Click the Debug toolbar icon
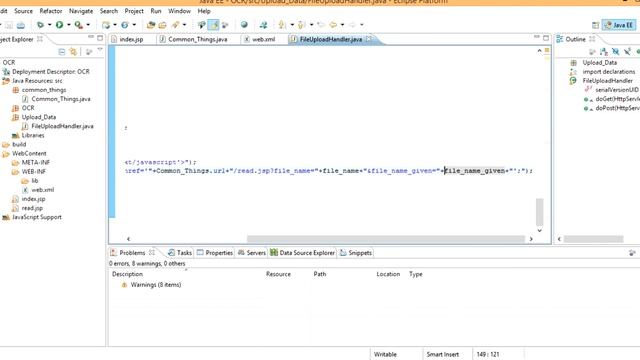 [x=40, y=25]
